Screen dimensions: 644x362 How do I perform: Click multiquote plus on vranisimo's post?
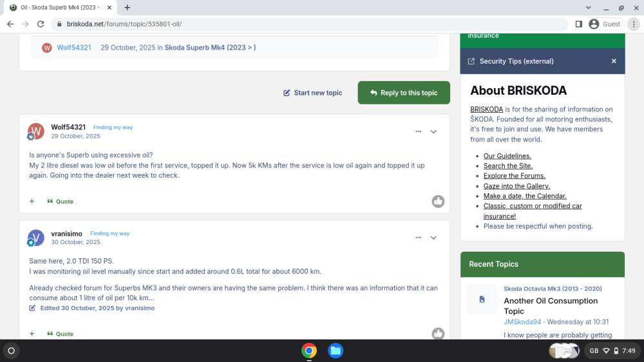click(x=32, y=334)
